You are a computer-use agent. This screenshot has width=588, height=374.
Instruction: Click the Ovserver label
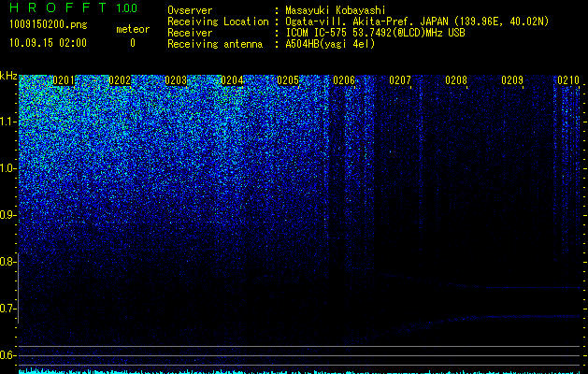pos(190,10)
